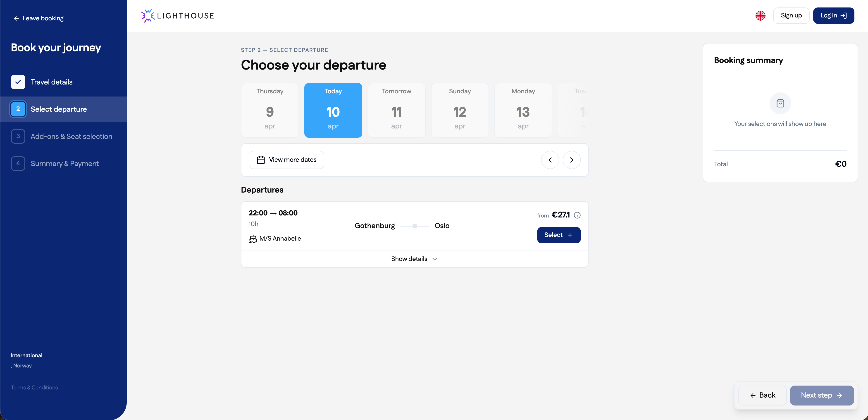The image size is (868, 420).
Task: Click the Lighthouse logo
Action: point(178,16)
